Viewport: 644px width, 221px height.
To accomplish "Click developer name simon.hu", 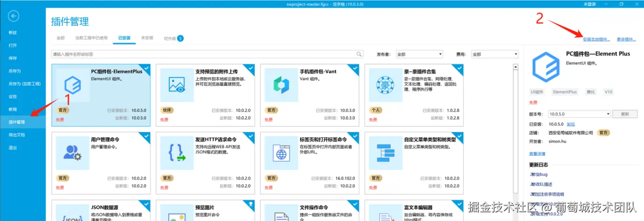I will coord(558,141).
